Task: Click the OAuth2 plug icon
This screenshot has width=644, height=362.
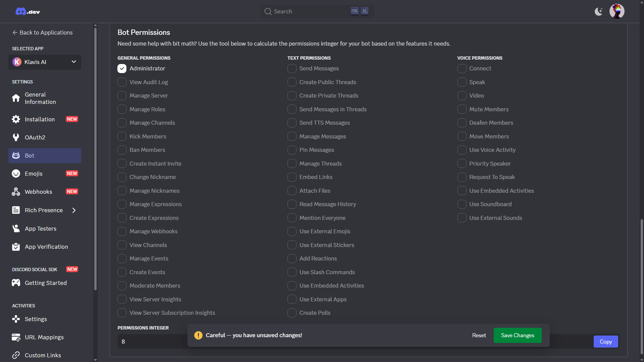Action: click(16, 137)
